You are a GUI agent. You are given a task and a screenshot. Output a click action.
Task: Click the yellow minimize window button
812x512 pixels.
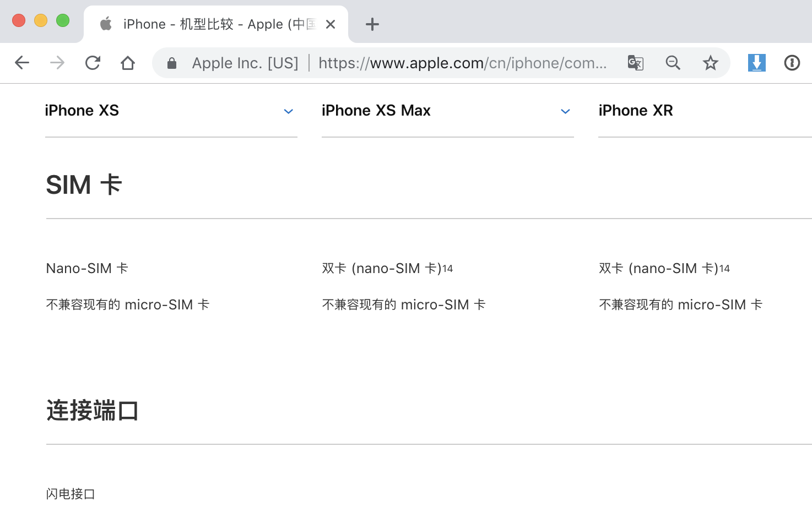point(41,20)
